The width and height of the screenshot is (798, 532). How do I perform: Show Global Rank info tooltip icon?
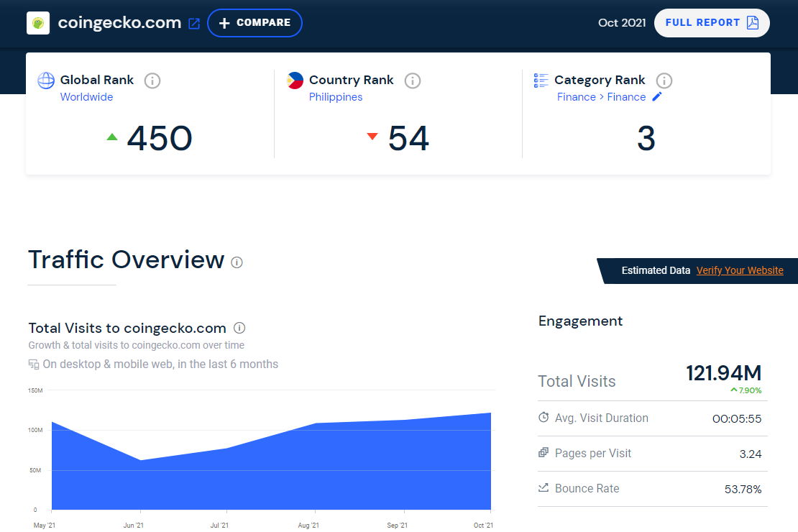[152, 81]
